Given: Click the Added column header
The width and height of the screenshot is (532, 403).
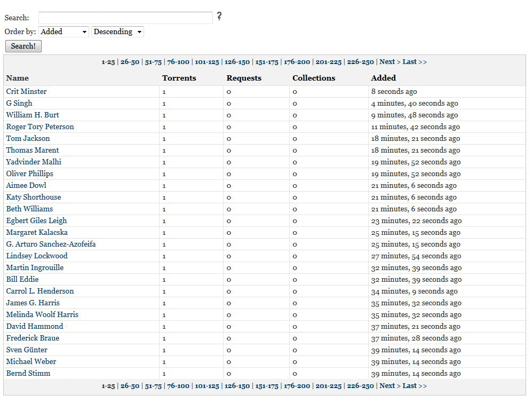Looking at the screenshot, I should pos(384,78).
